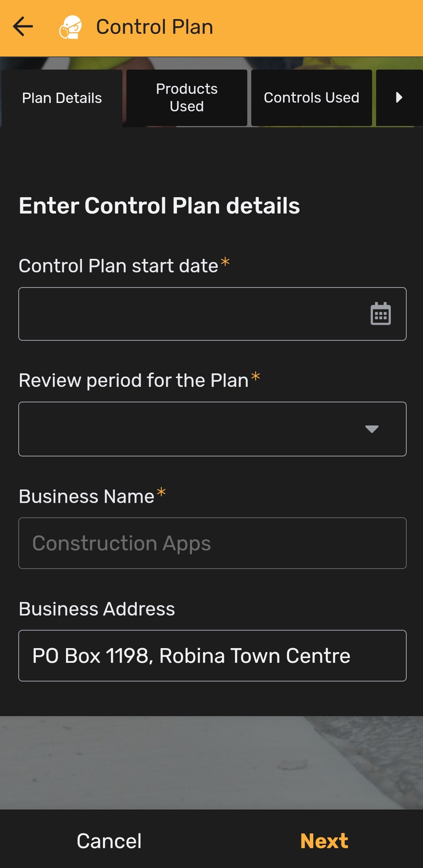The width and height of the screenshot is (423, 868).
Task: Tap the masked worker icon in header
Action: tap(71, 27)
